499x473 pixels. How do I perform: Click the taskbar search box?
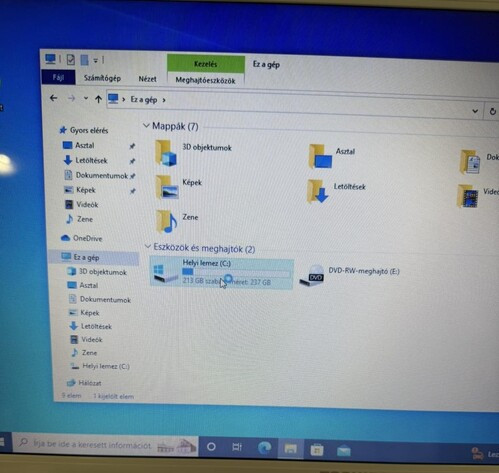[105, 445]
